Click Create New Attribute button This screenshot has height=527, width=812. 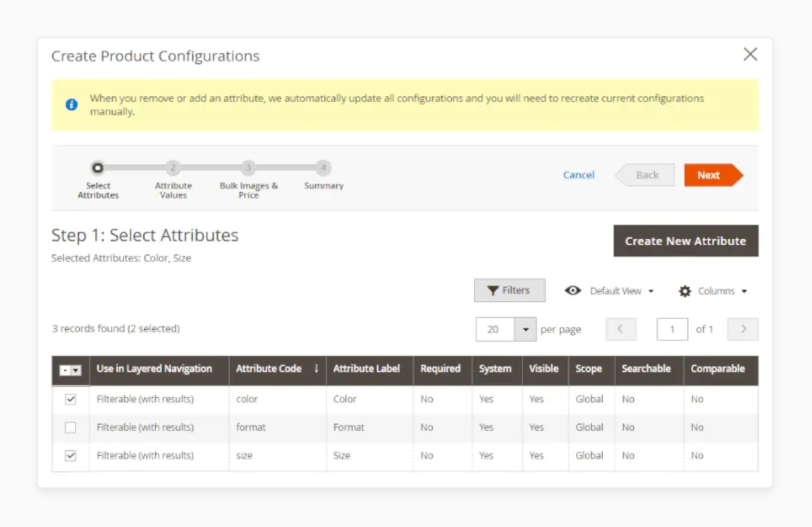(686, 241)
